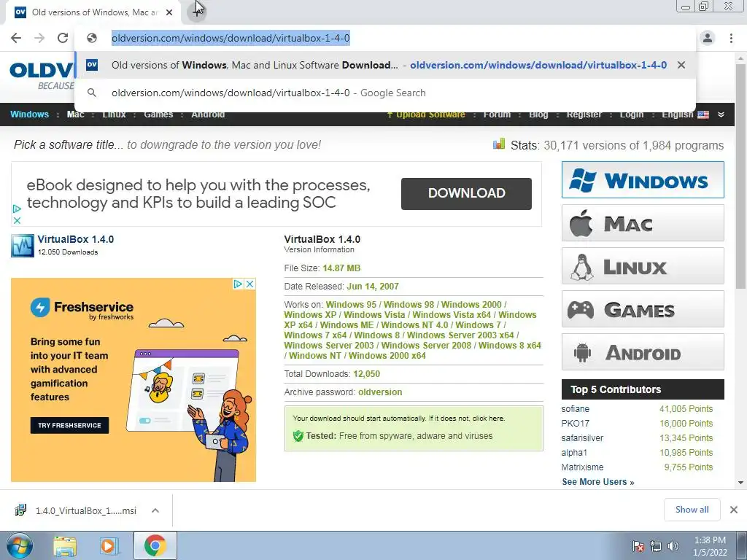Select the Games category button
The width and height of the screenshot is (747, 560).
coord(643,309)
